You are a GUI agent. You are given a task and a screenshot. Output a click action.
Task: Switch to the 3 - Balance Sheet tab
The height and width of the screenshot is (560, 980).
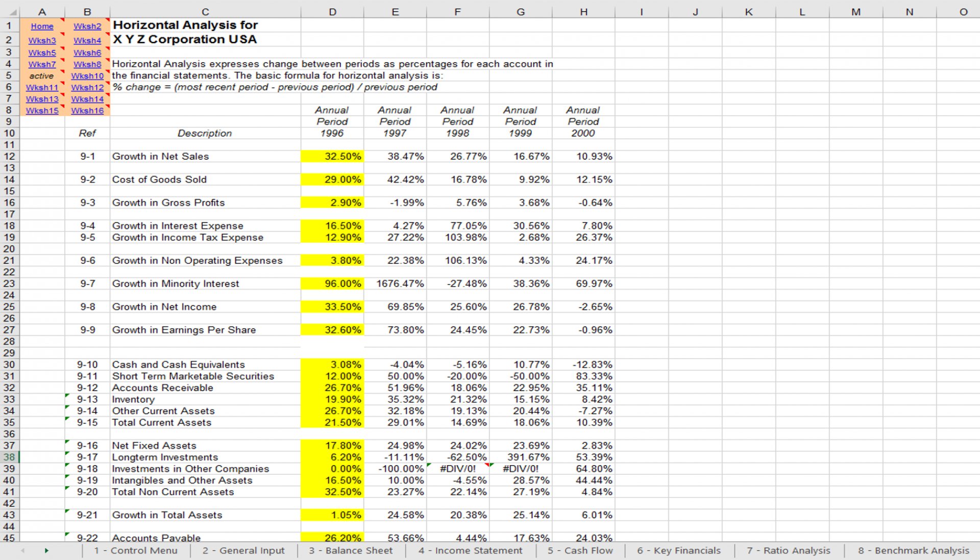point(351,550)
